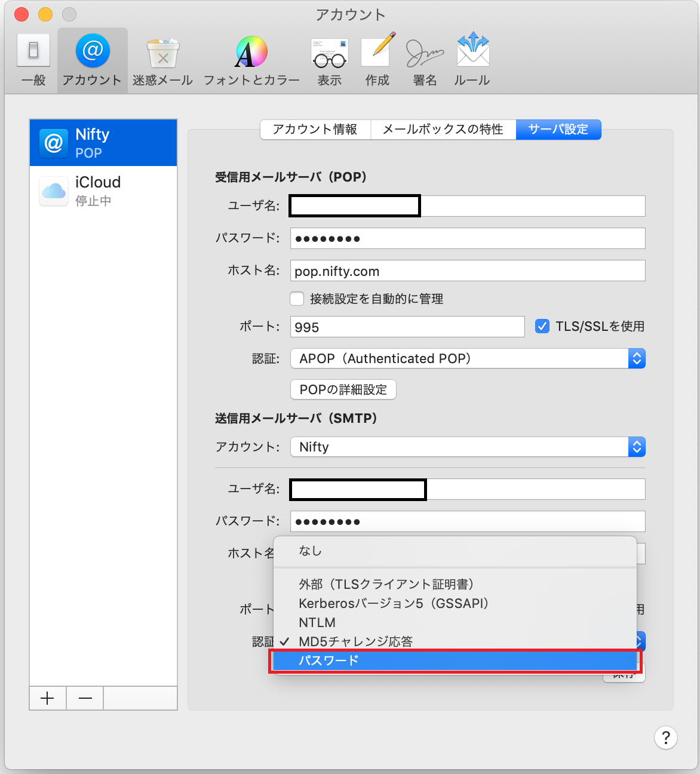Open the 作成 composing preferences
The height and width of the screenshot is (774, 700).
click(x=377, y=60)
